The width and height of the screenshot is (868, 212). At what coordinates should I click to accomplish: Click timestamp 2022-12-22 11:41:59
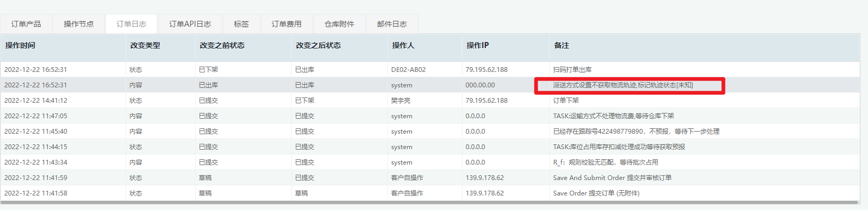pyautogui.click(x=36, y=178)
